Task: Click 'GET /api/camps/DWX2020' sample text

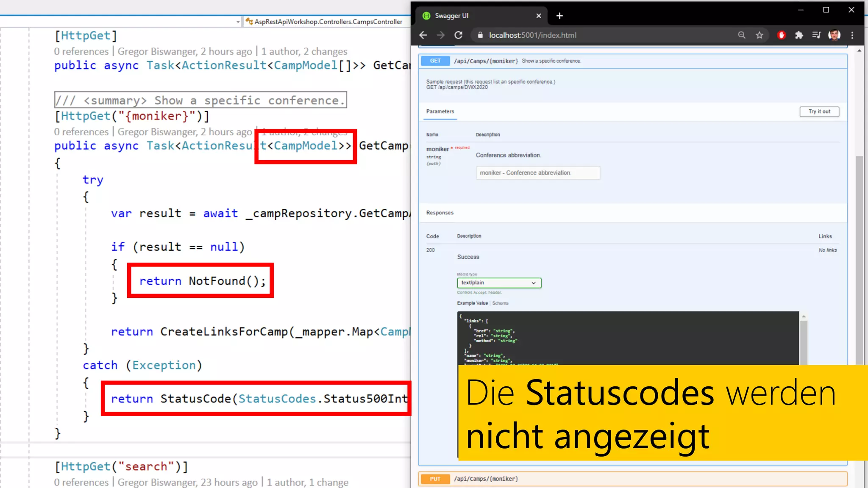Action: [457, 87]
